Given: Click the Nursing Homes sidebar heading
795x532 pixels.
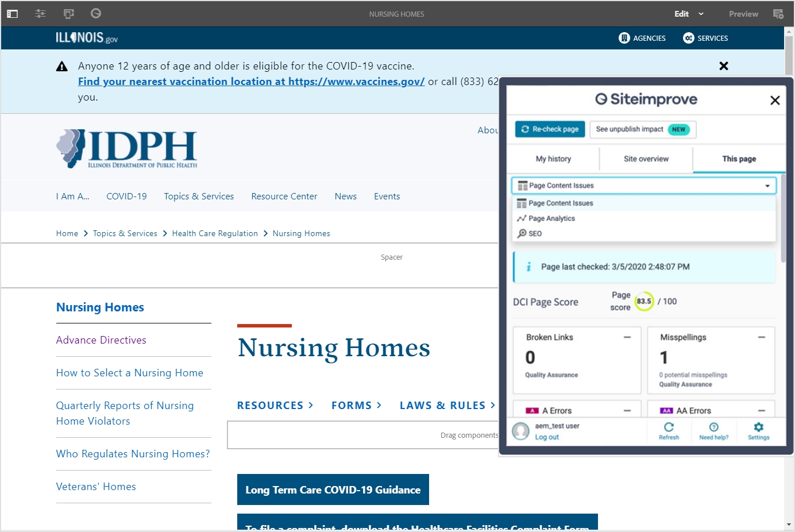Looking at the screenshot, I should 100,307.
